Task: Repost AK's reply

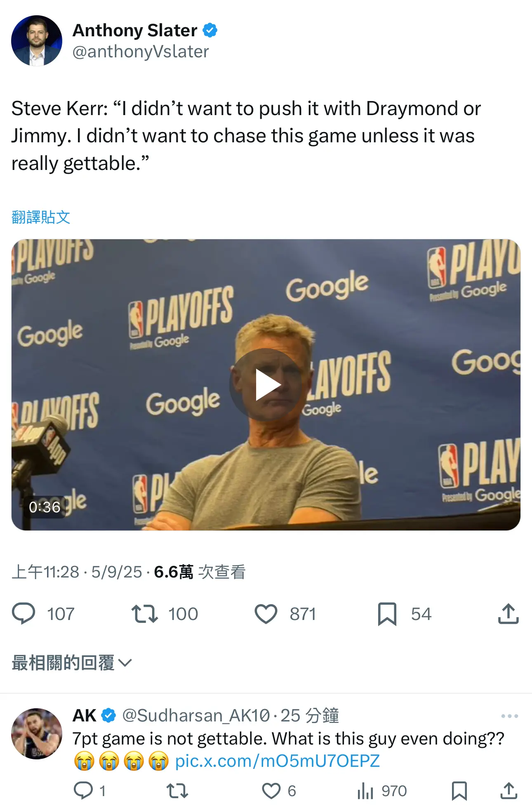Action: click(177, 791)
